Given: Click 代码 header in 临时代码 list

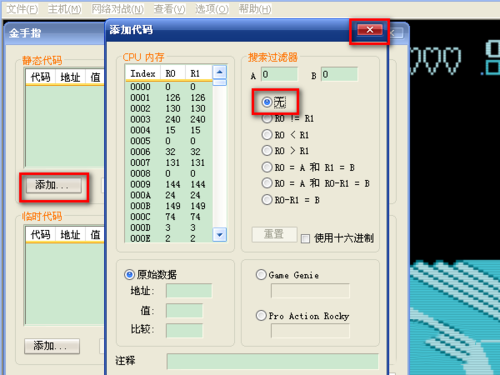Looking at the screenshot, I should click(x=41, y=235).
